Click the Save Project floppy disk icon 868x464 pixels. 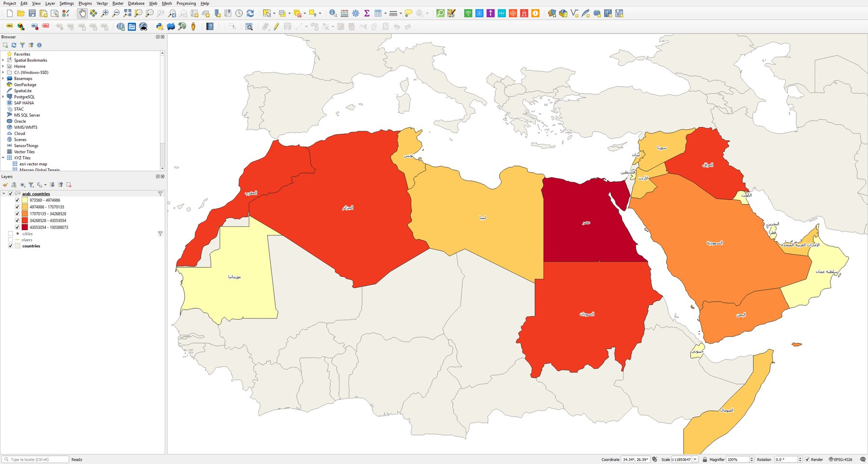[x=32, y=14]
